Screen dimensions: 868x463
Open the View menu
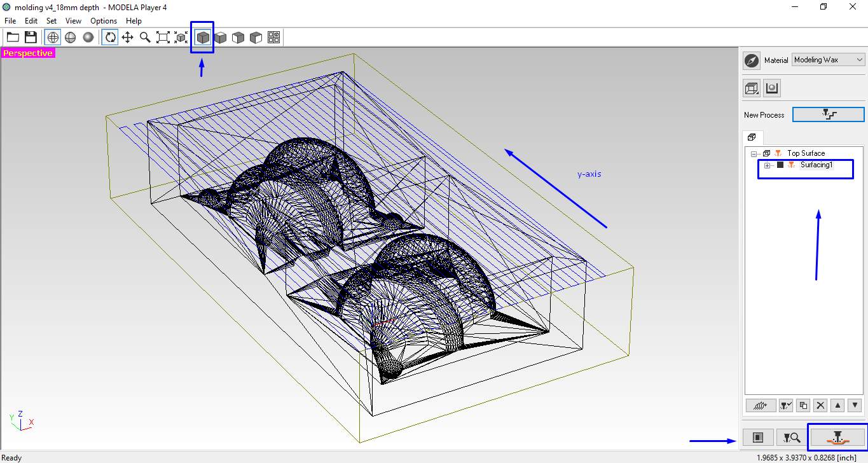(x=73, y=21)
